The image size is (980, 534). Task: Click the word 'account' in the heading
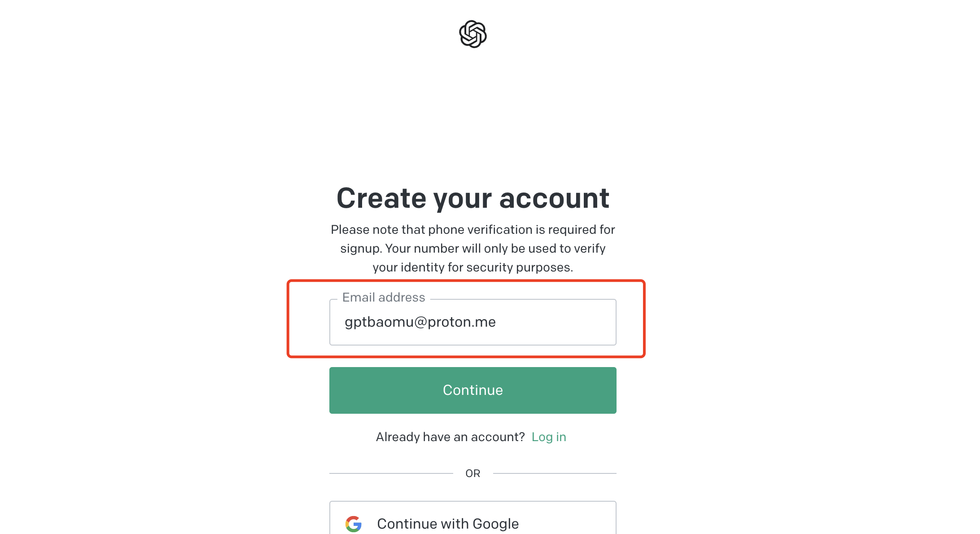point(554,198)
